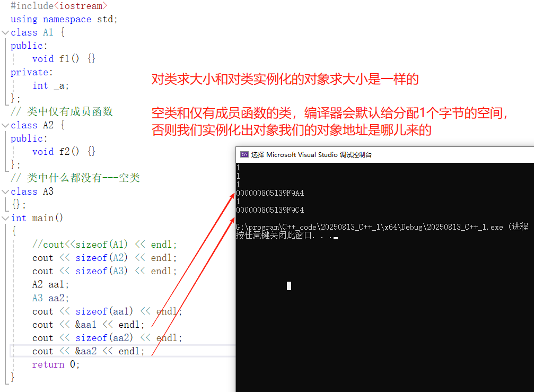Screen dimensions: 534x392
Task: Collapse the class A1 code block
Action: tap(4, 32)
